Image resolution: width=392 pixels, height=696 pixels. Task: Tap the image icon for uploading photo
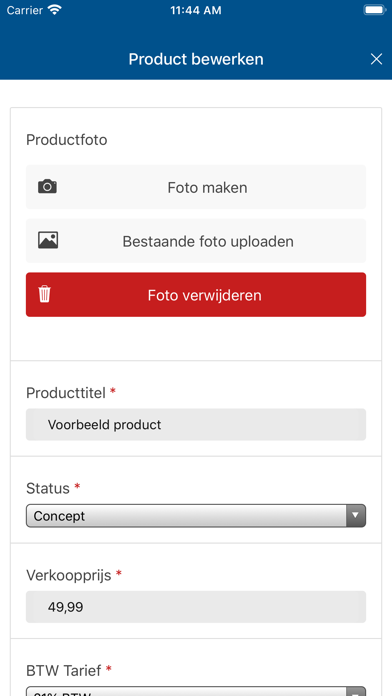[x=48, y=240]
